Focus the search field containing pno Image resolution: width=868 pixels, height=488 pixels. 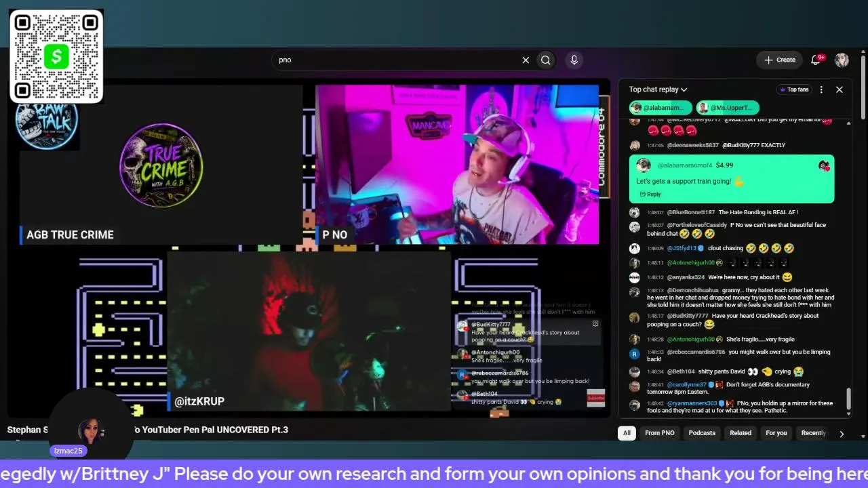[397, 60]
